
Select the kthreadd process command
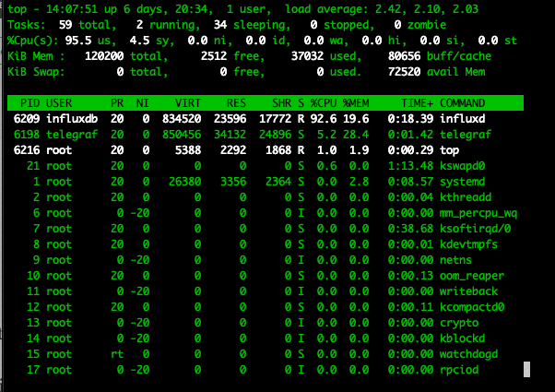(x=466, y=197)
